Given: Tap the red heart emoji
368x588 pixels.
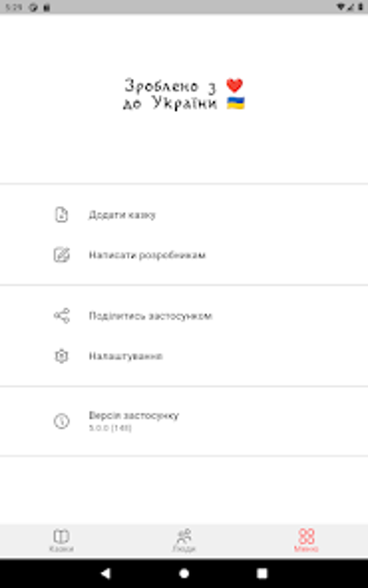Looking at the screenshot, I should 235,85.
